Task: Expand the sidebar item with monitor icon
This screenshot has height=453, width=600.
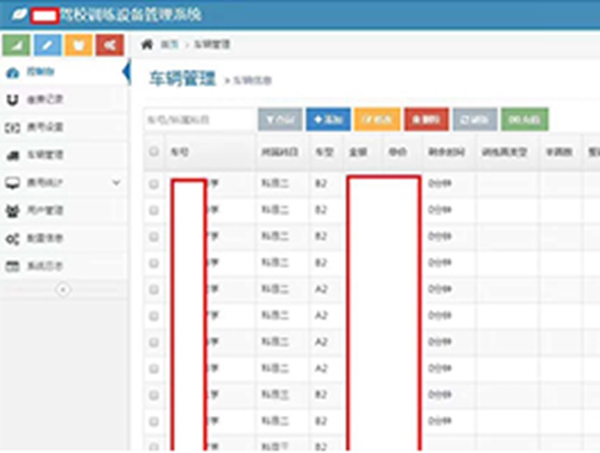Action: point(60,183)
